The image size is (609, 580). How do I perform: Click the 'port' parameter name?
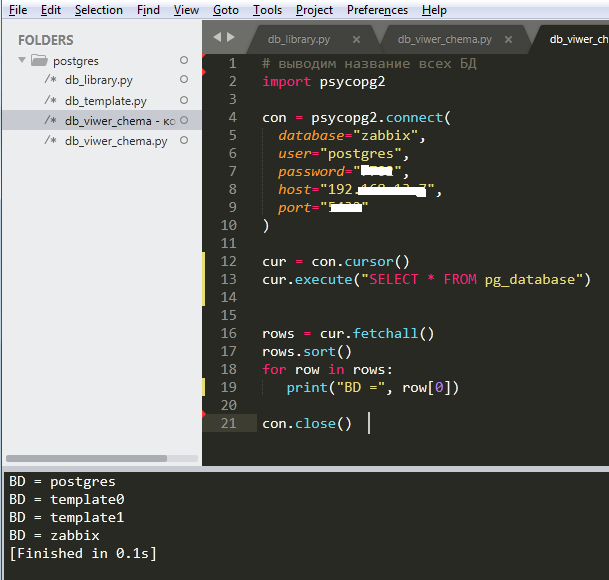coord(294,208)
